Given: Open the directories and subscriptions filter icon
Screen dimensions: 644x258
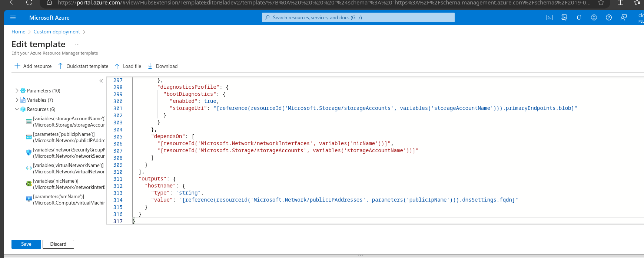Looking at the screenshot, I should [564, 17].
